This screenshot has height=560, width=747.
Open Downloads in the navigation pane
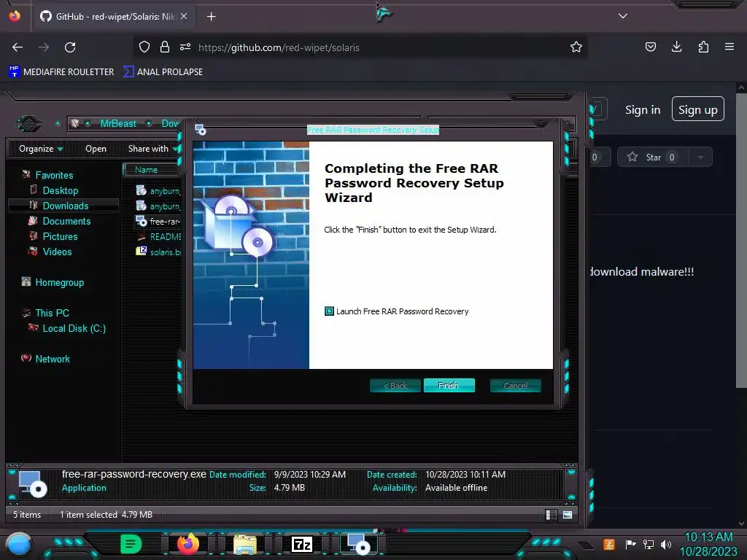pyautogui.click(x=65, y=206)
